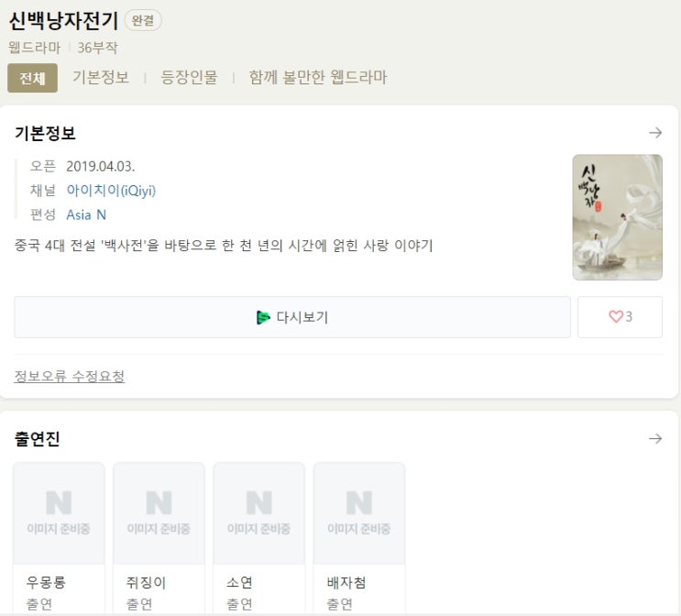Viewport: 681px width, 616px height.
Task: Click 소연 cast image placeholder
Action: click(x=259, y=513)
